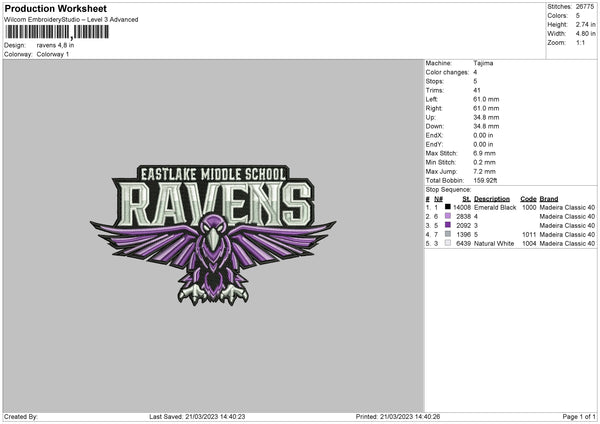The image size is (600, 424).
Task: Click the 'Color changes:' label
Action: 447,72
